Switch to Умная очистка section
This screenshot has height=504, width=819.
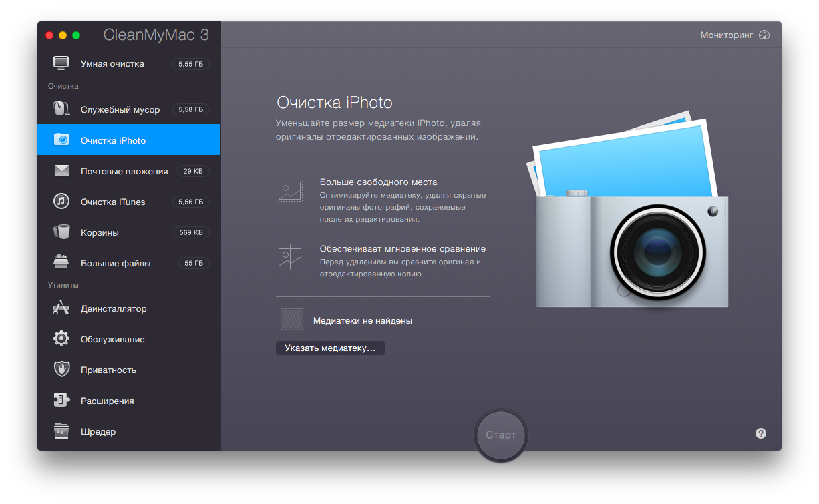[112, 64]
